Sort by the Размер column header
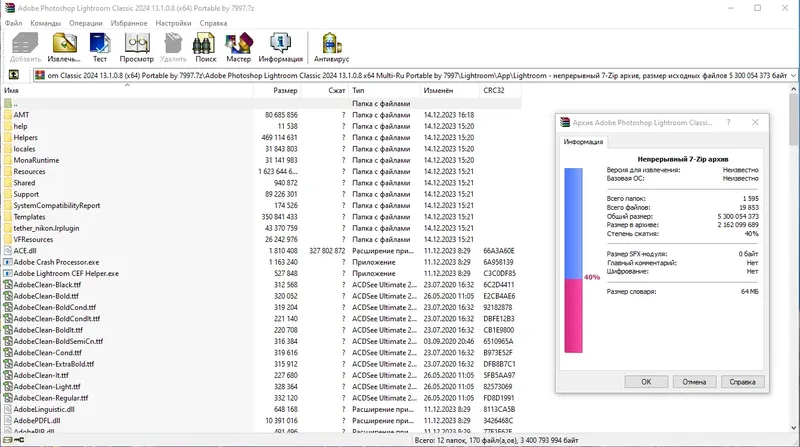 point(277,90)
